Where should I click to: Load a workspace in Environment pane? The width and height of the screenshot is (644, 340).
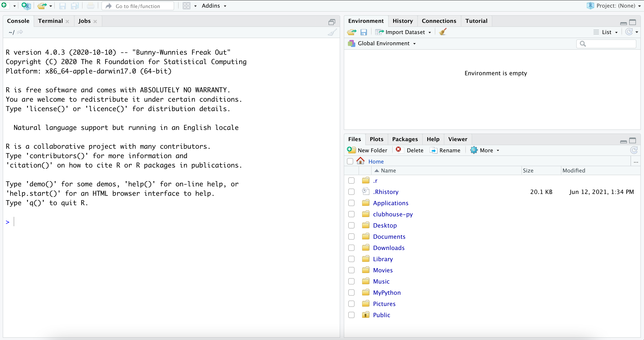(351, 32)
